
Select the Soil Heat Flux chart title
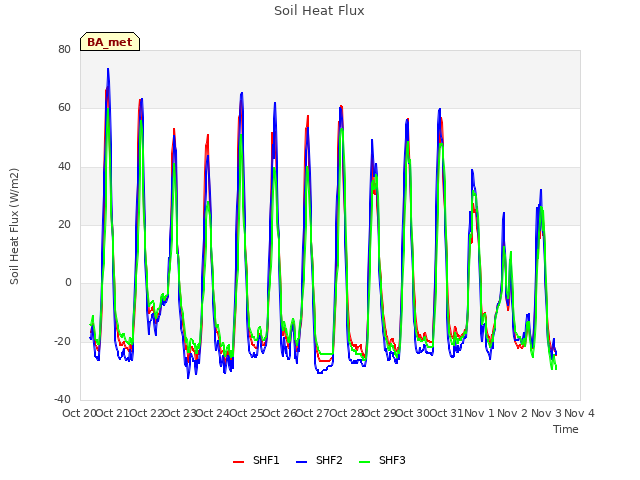coord(319,11)
